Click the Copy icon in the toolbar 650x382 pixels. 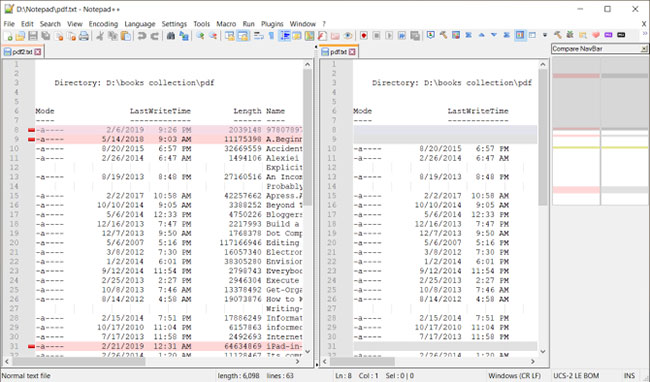tap(112, 36)
